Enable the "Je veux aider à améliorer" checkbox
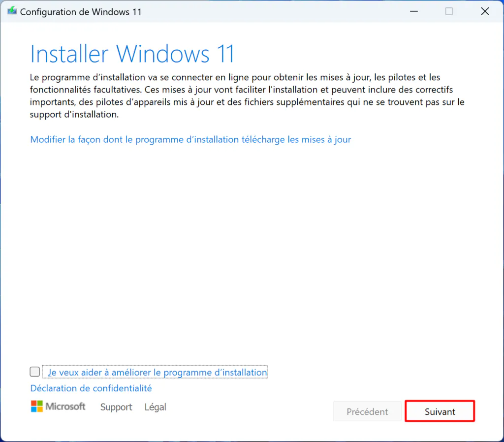 (35, 372)
